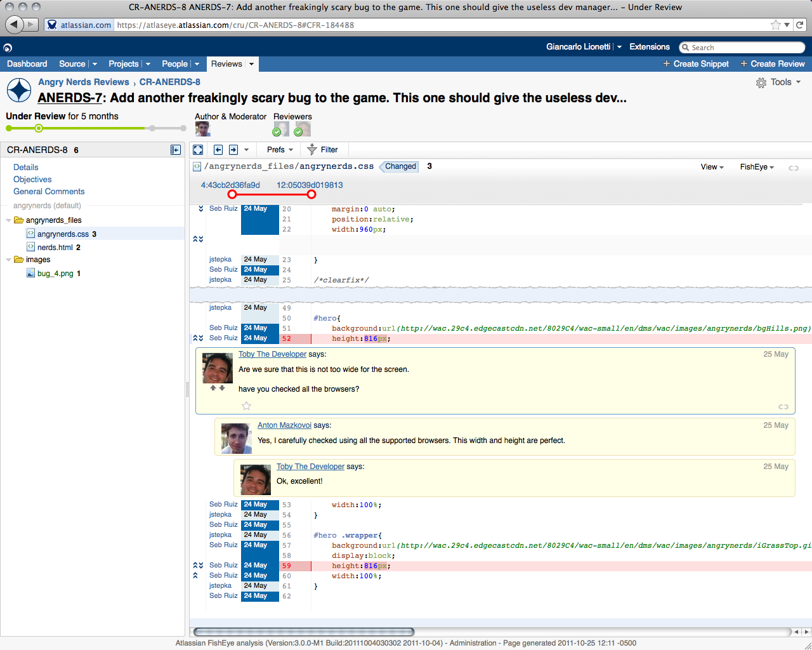Open the Dashboard tab
The height and width of the screenshot is (650, 812).
pos(27,64)
